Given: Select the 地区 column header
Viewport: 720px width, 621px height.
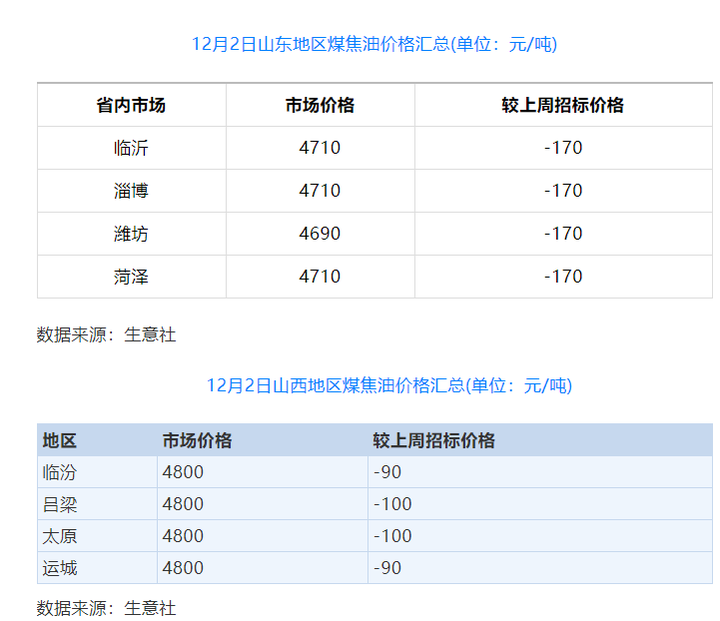Looking at the screenshot, I should click(60, 440).
